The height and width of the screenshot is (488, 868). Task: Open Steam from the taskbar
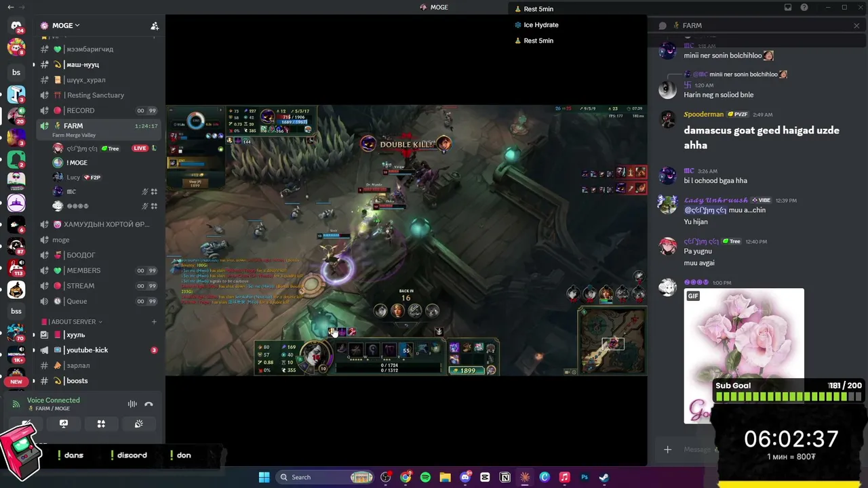point(604,477)
